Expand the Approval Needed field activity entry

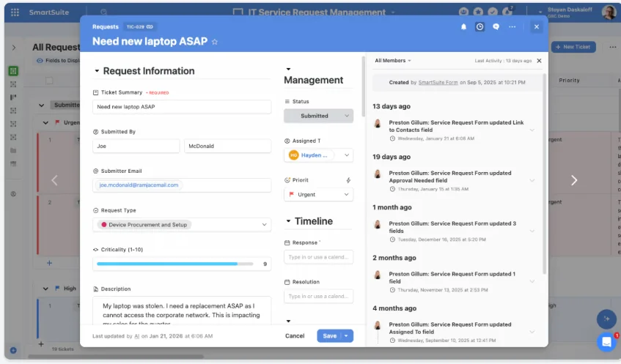532,180
